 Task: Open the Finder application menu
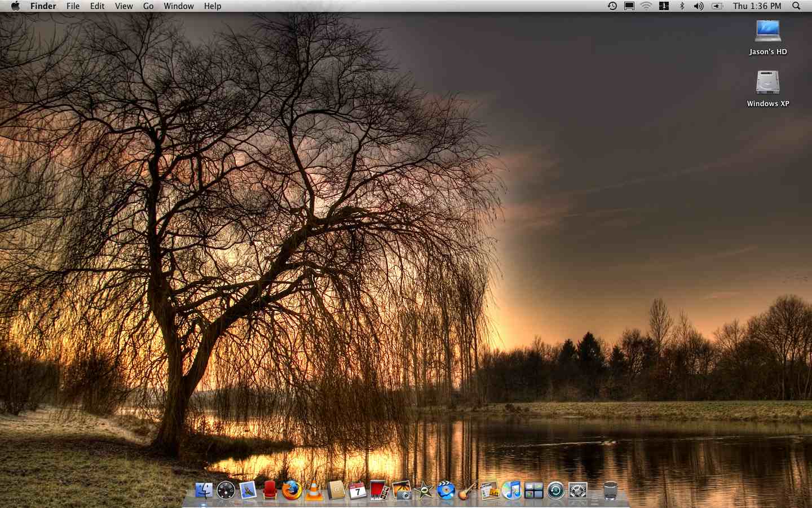[x=43, y=6]
